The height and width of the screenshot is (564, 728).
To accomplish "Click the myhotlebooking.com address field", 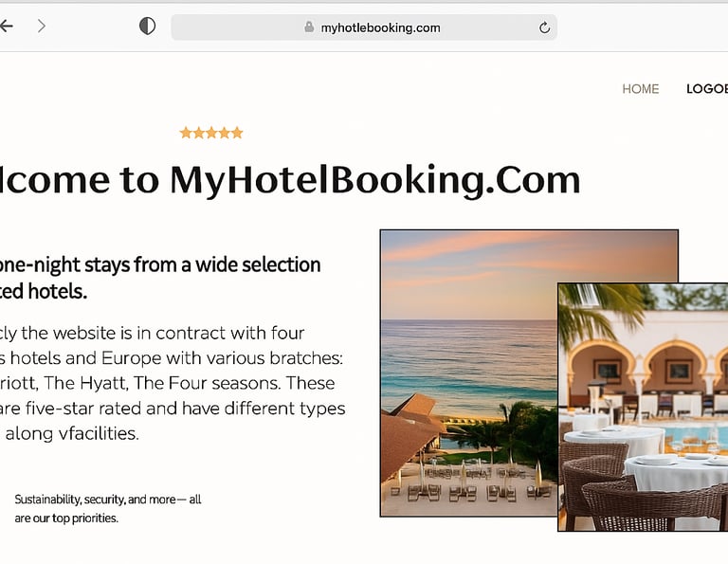I will point(364,27).
